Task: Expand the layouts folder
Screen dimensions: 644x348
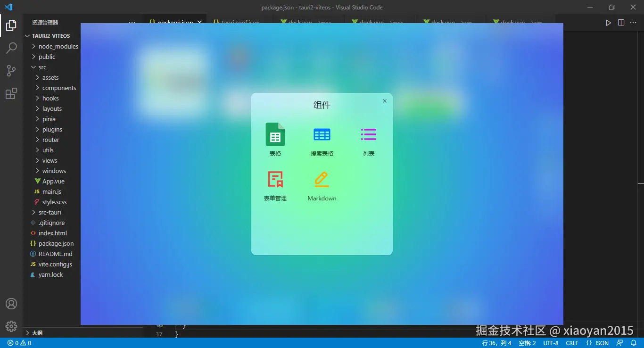Action: (x=52, y=108)
